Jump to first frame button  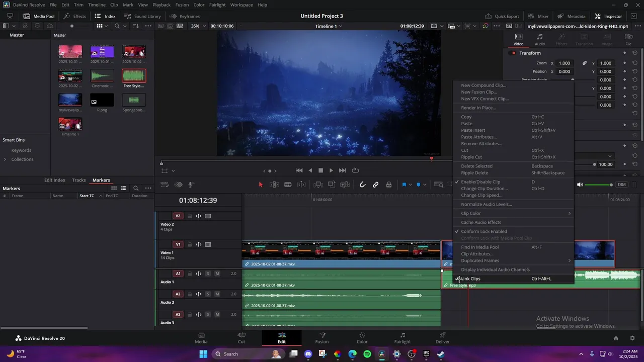click(x=299, y=170)
